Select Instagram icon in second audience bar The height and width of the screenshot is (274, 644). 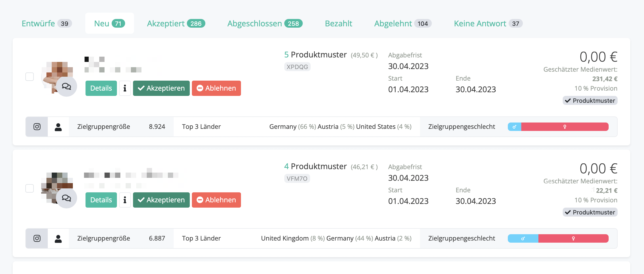pyautogui.click(x=37, y=238)
